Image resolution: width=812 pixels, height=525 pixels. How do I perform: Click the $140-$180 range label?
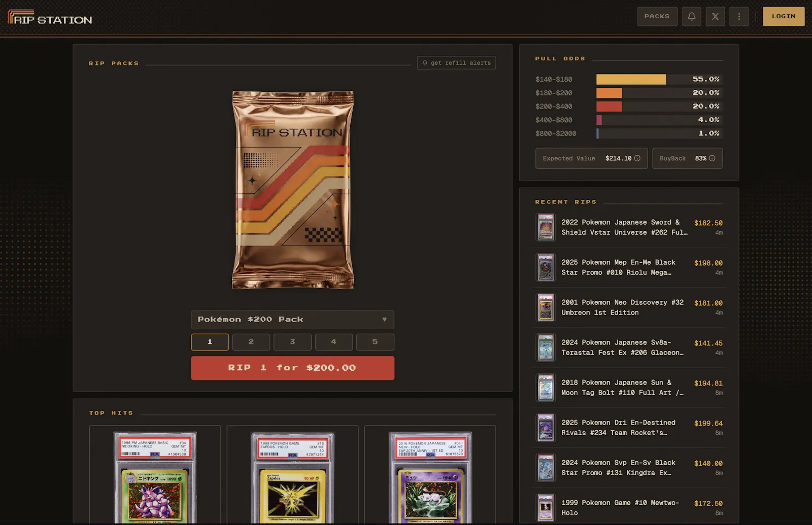click(x=554, y=80)
